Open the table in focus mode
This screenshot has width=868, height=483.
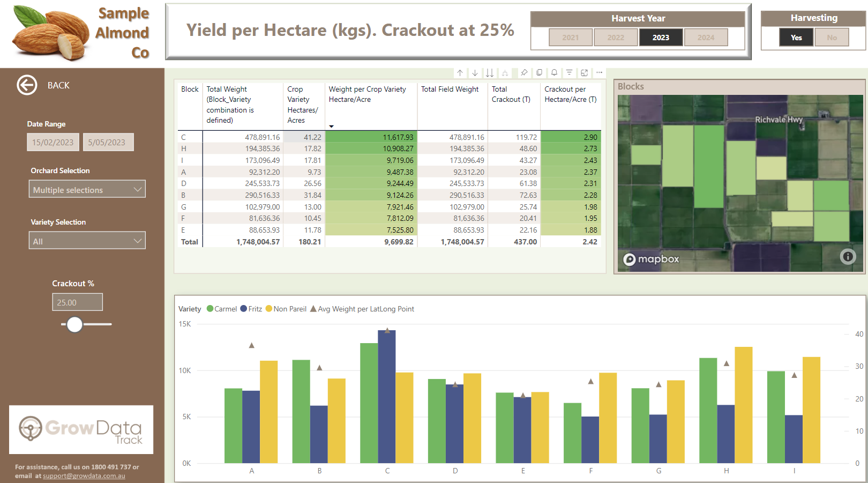(584, 73)
